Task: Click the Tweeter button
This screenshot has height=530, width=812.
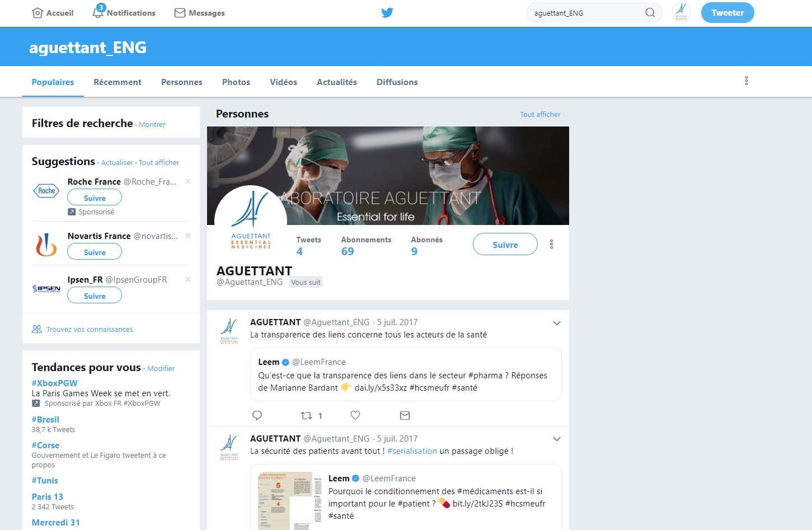Action: (727, 12)
